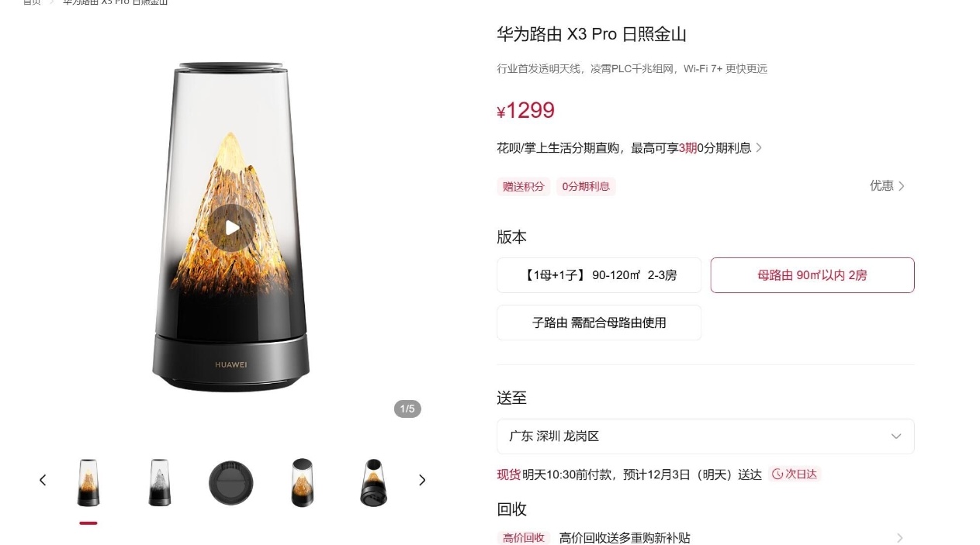The width and height of the screenshot is (980, 545).
Task: Go to previous thumbnail set
Action: point(43,481)
